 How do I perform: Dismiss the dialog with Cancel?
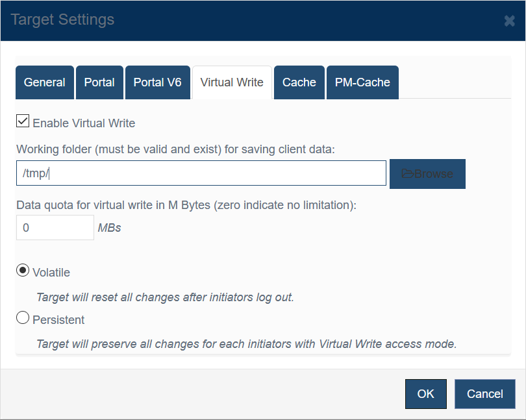(484, 394)
